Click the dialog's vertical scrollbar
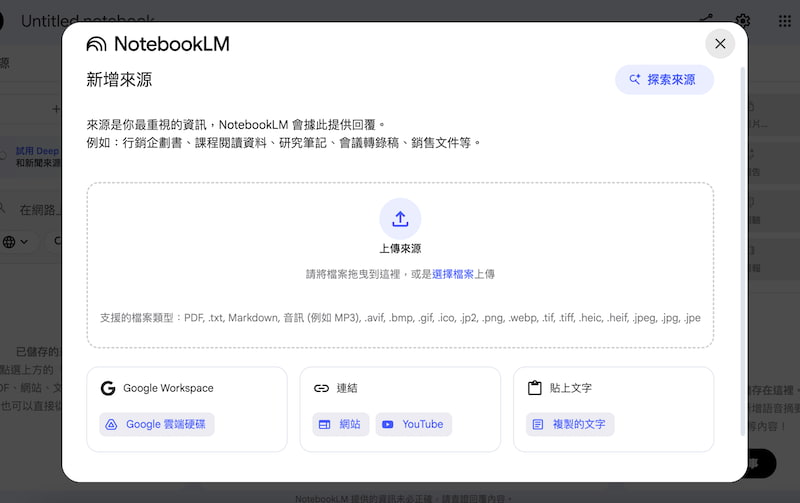Screen dimensions: 800x503 (x=742, y=251)
